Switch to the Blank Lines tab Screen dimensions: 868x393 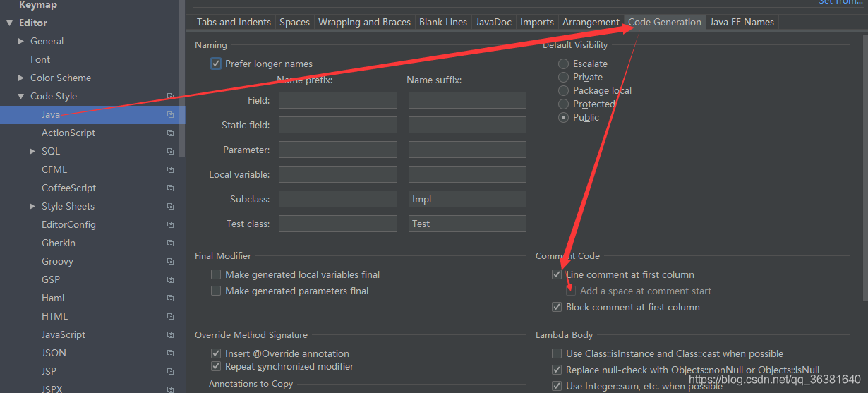point(443,22)
